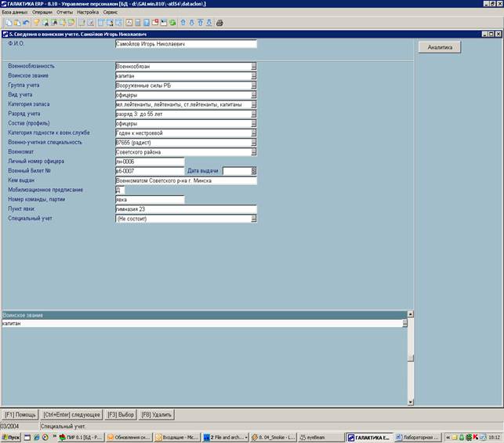Click the Личный номер офицера input field
The width and height of the screenshot is (504, 443).
click(149, 161)
